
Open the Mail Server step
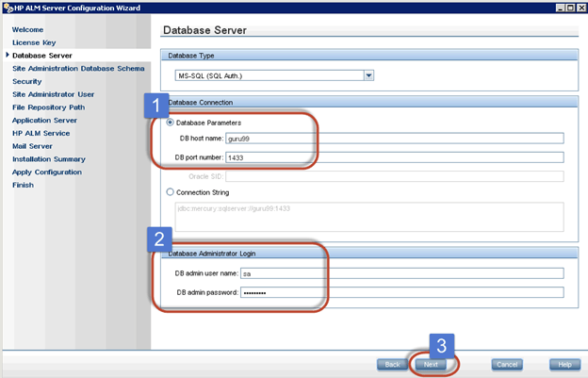tap(33, 146)
